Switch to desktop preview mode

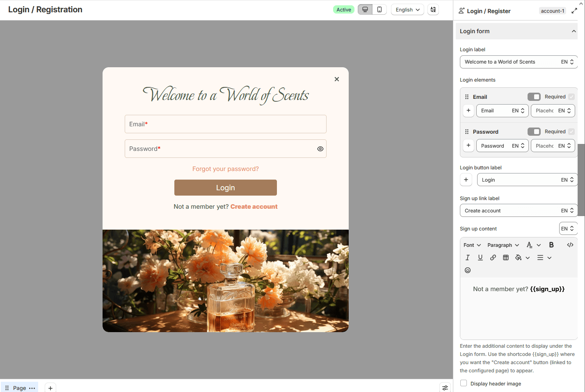[x=365, y=9]
